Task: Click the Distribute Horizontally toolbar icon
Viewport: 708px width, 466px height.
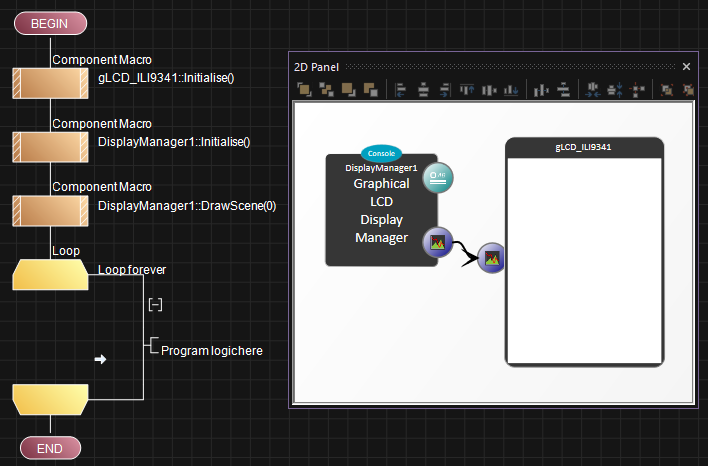Action: 541,90
